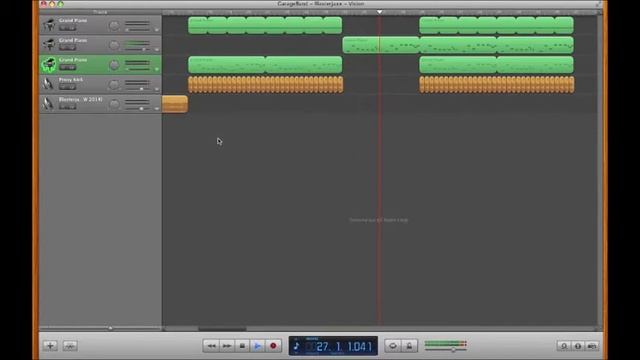Open the track editor button beside the plus
The width and height of the screenshot is (640, 360).
point(70,346)
